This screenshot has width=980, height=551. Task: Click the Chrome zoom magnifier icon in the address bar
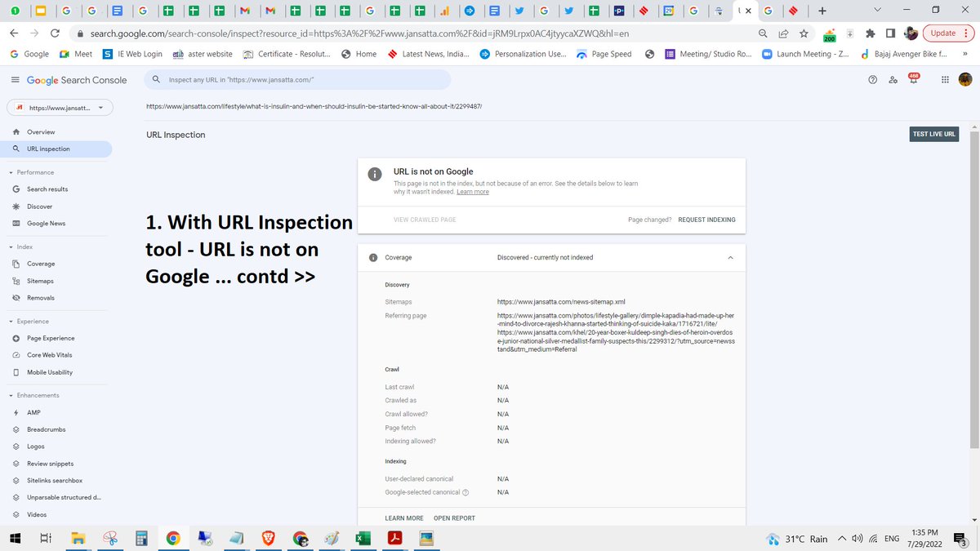763,33
